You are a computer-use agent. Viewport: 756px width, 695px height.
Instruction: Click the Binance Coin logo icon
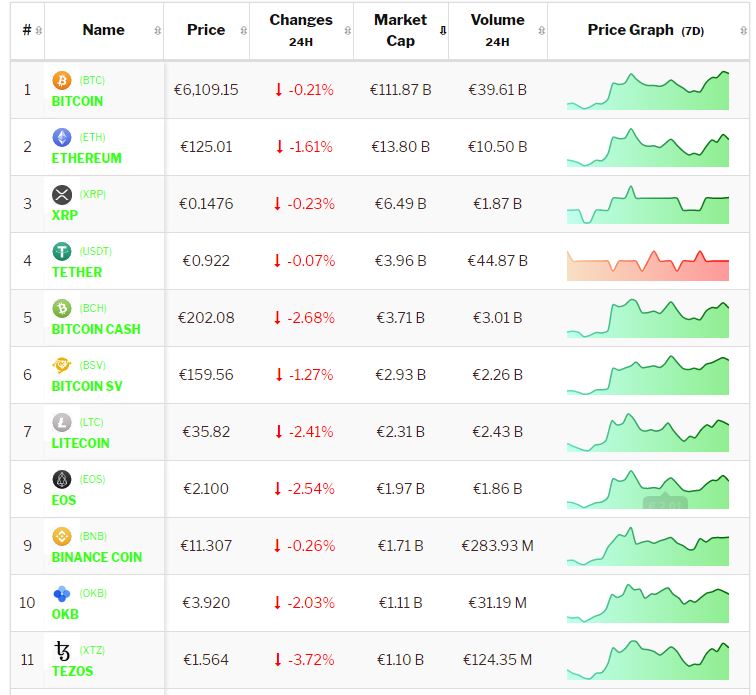(62, 536)
